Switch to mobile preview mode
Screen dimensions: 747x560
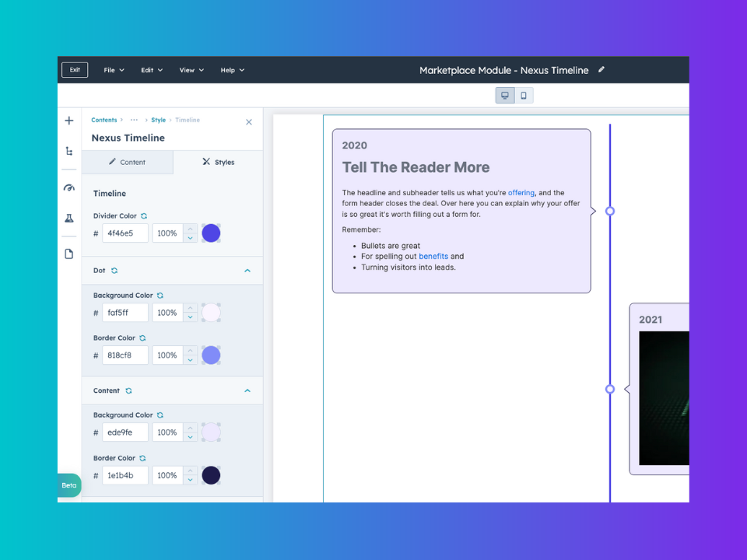point(524,96)
